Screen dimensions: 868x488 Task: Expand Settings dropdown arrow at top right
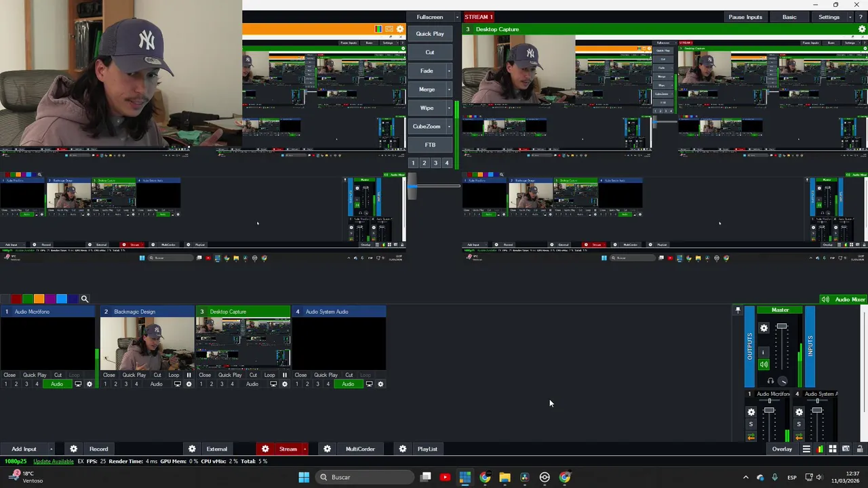tap(851, 17)
